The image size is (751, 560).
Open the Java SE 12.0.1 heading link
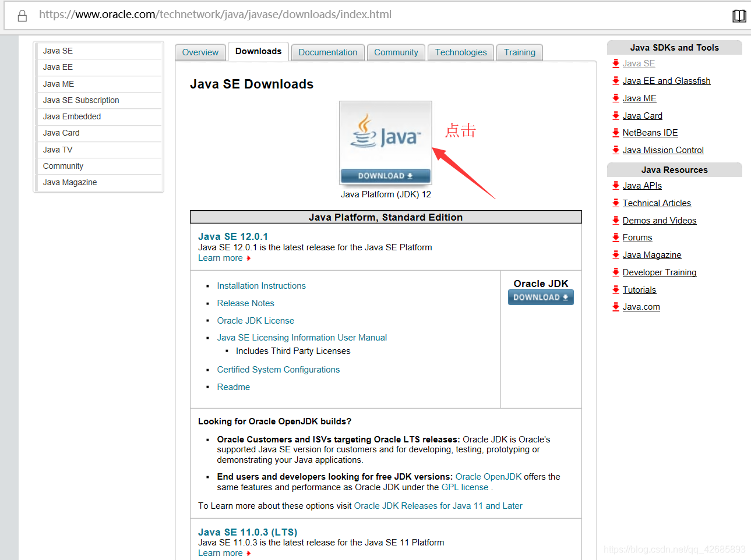(x=233, y=236)
